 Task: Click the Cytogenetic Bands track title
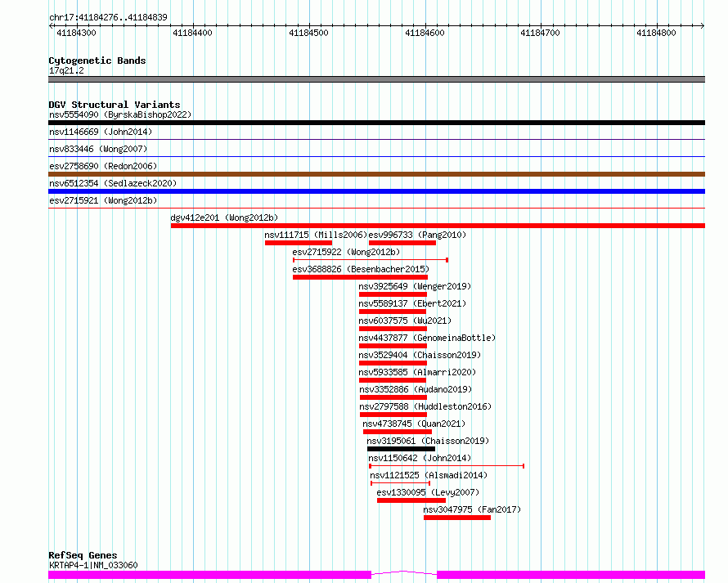(x=97, y=61)
